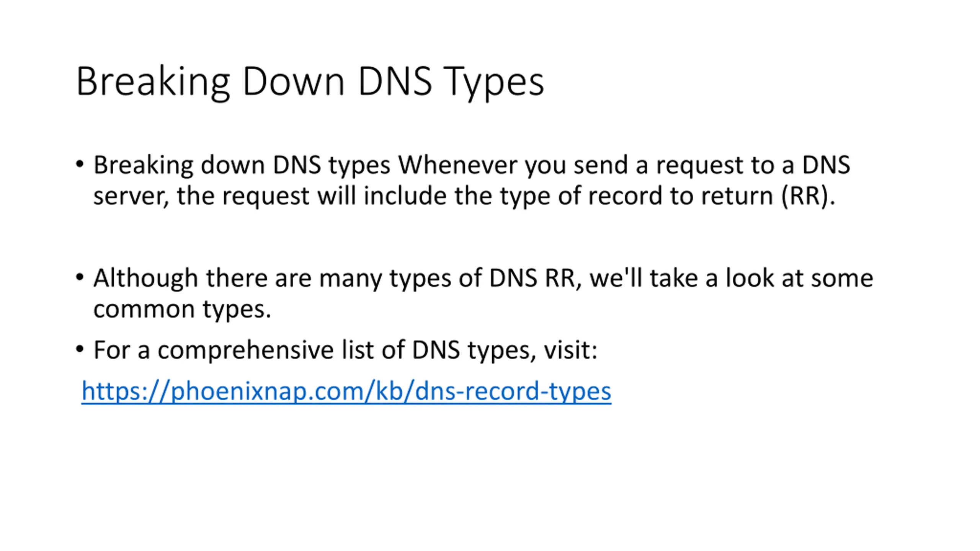
Task: Open the phoenixnap.com dns-record-types link
Action: (346, 391)
